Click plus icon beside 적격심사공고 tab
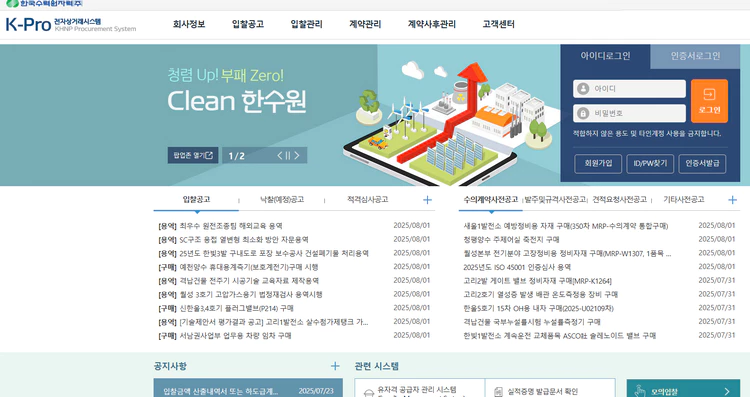 point(428,200)
